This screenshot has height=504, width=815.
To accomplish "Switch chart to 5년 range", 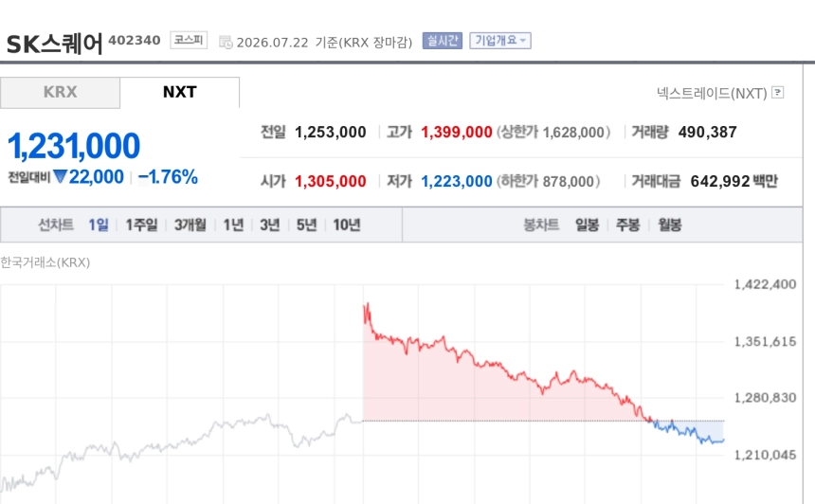I will pyautogui.click(x=307, y=225).
